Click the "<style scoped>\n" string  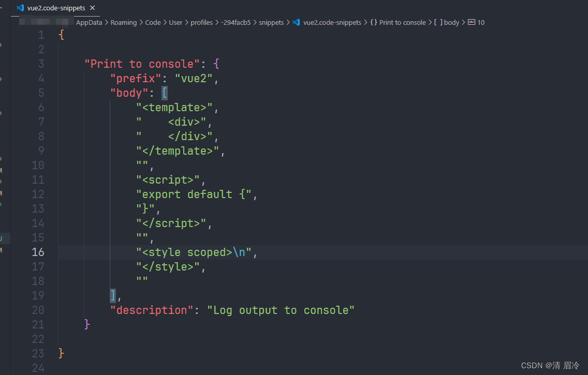[x=194, y=252]
